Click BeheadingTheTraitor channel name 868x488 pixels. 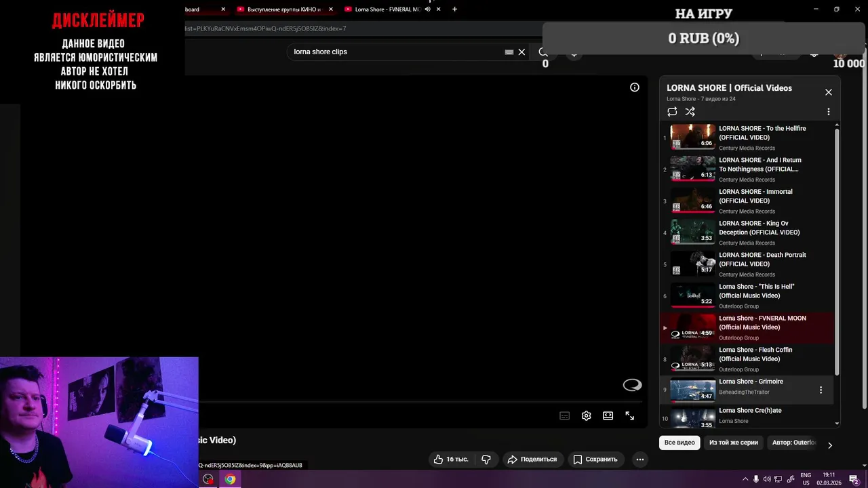point(744,392)
